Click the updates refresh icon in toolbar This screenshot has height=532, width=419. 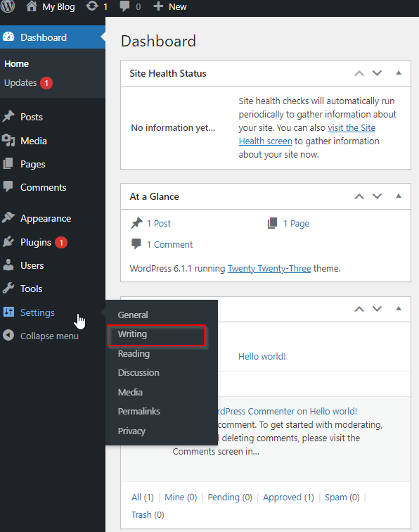(92, 6)
